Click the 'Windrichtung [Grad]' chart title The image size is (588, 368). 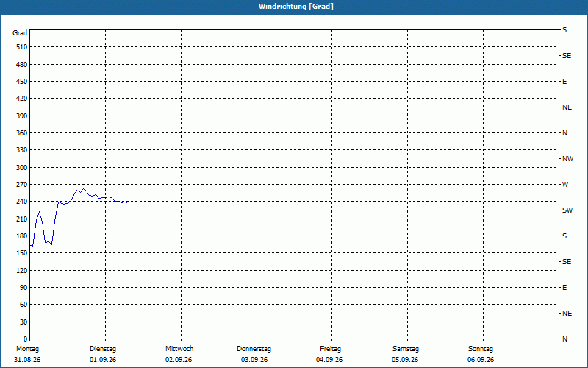coord(296,7)
